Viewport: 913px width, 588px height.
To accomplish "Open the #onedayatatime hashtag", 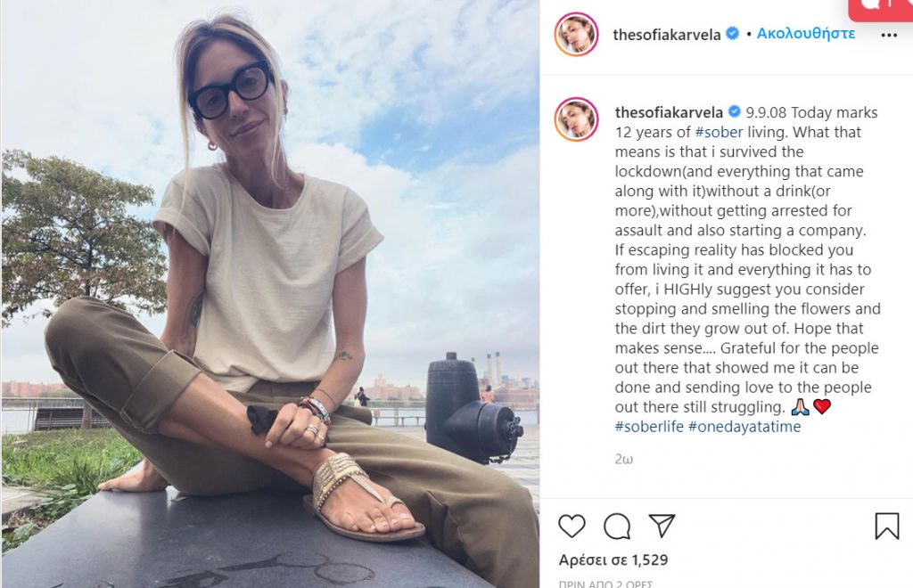I will 744,427.
